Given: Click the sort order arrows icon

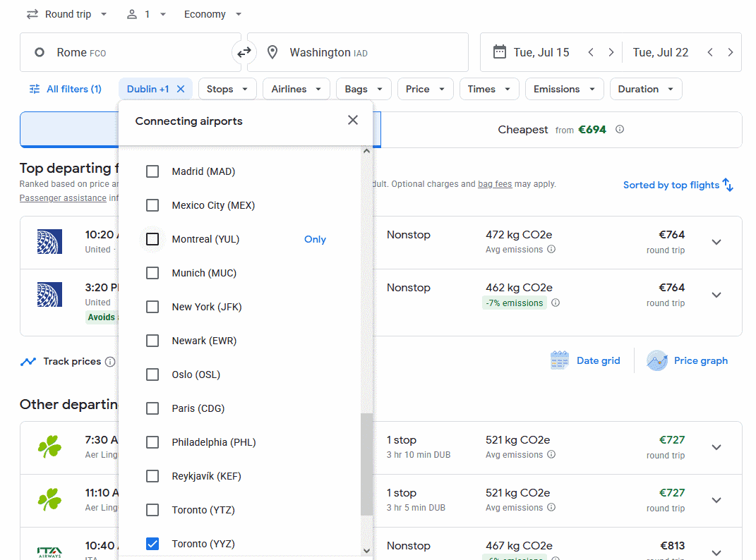Looking at the screenshot, I should coord(728,185).
